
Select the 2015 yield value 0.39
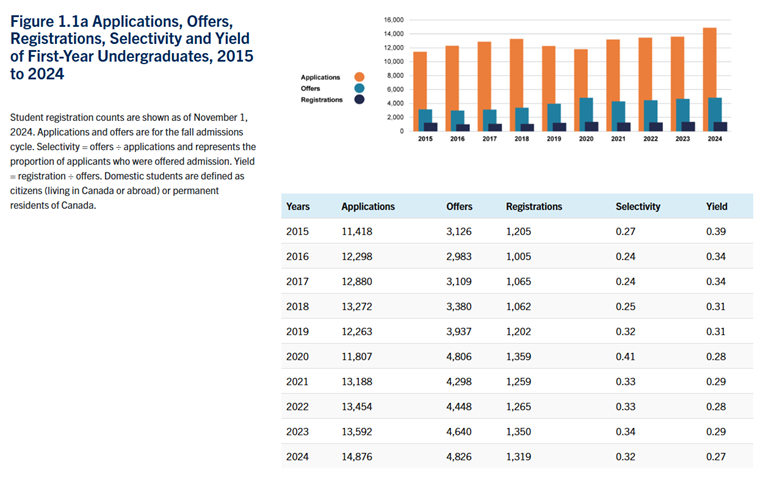click(x=714, y=231)
